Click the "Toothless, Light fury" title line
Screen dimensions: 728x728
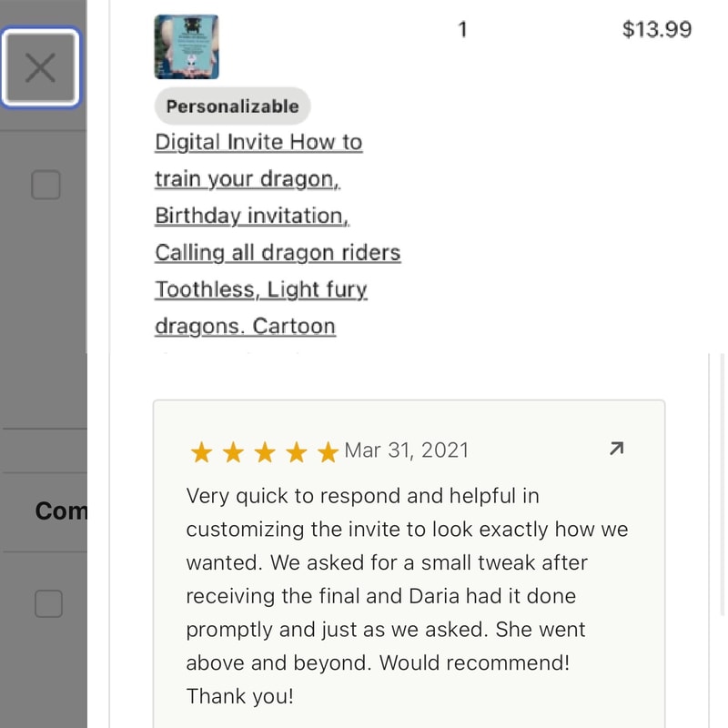point(261,289)
